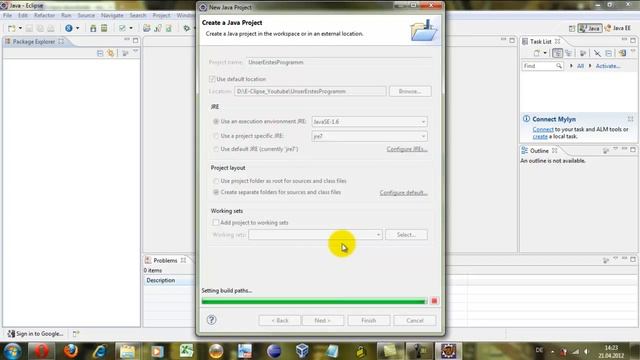
Task: Switch to the Java perspective
Action: pyautogui.click(x=590, y=28)
